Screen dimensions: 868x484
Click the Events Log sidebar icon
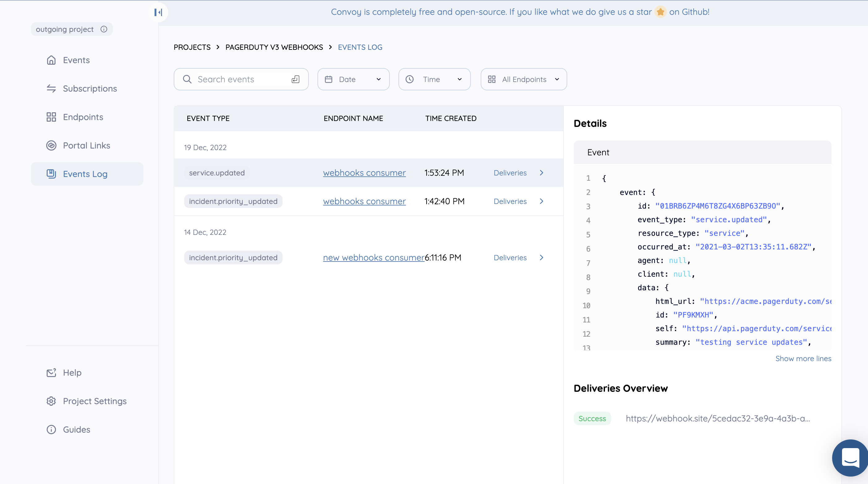coord(52,173)
